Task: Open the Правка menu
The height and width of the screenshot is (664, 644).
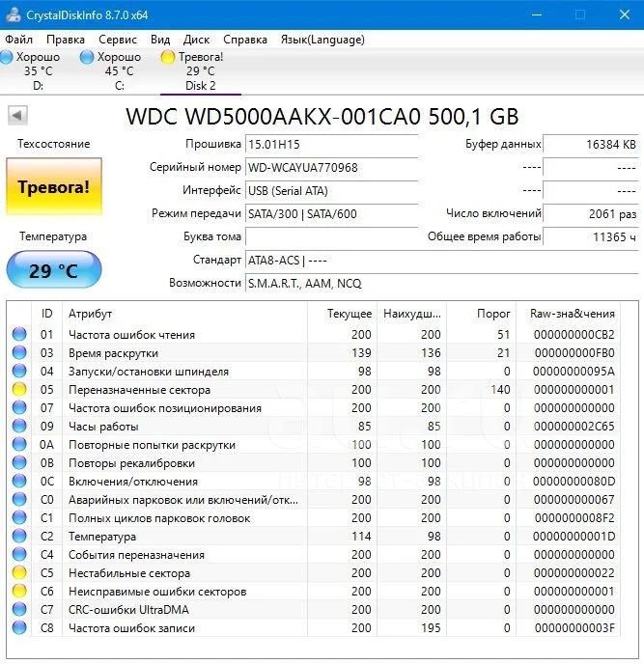Action: click(66, 40)
